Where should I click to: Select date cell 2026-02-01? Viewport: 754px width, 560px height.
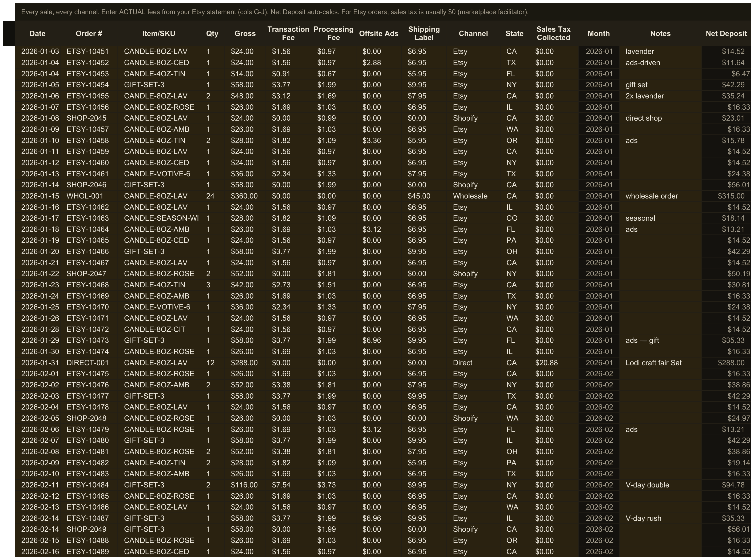(x=37, y=374)
